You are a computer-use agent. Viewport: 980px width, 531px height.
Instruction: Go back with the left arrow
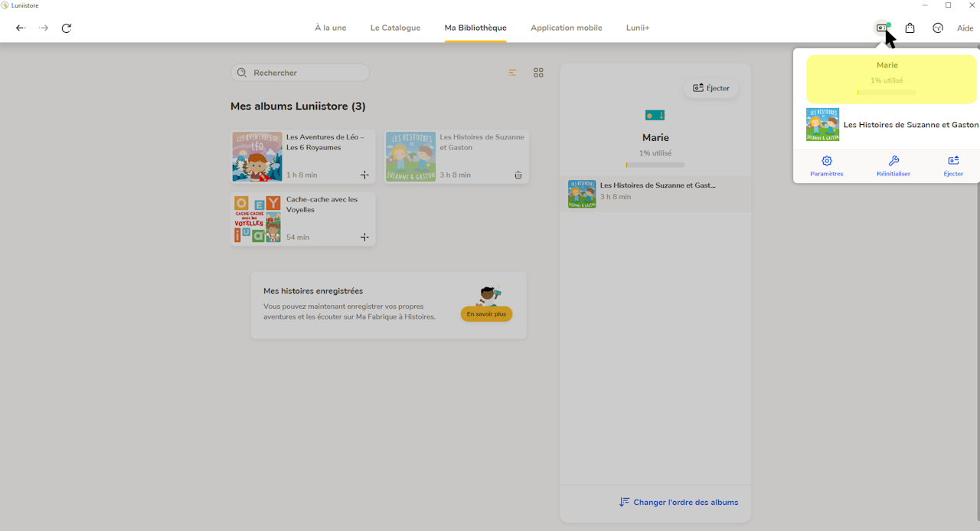point(21,28)
